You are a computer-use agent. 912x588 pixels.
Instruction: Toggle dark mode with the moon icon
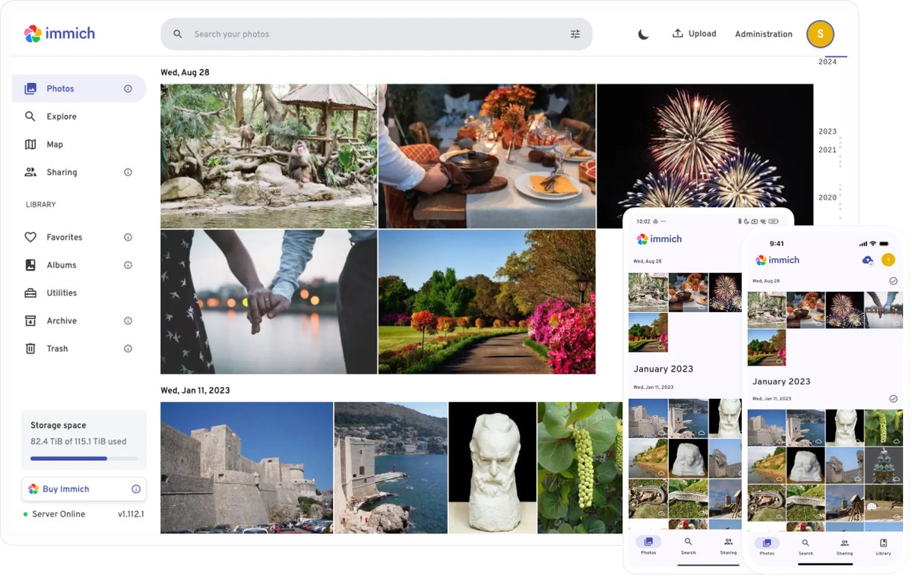coord(643,33)
